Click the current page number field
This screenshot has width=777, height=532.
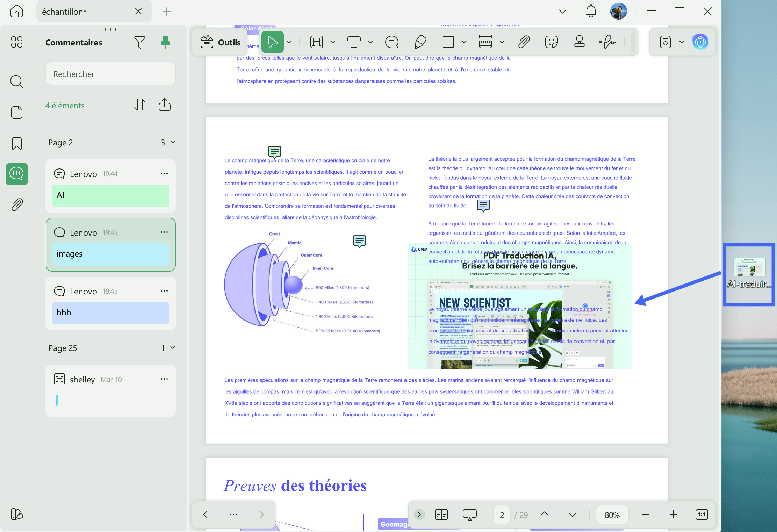click(502, 515)
